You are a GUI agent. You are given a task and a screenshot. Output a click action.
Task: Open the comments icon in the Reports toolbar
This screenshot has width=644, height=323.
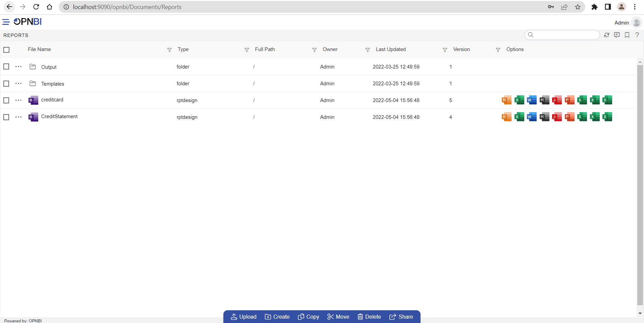(617, 35)
